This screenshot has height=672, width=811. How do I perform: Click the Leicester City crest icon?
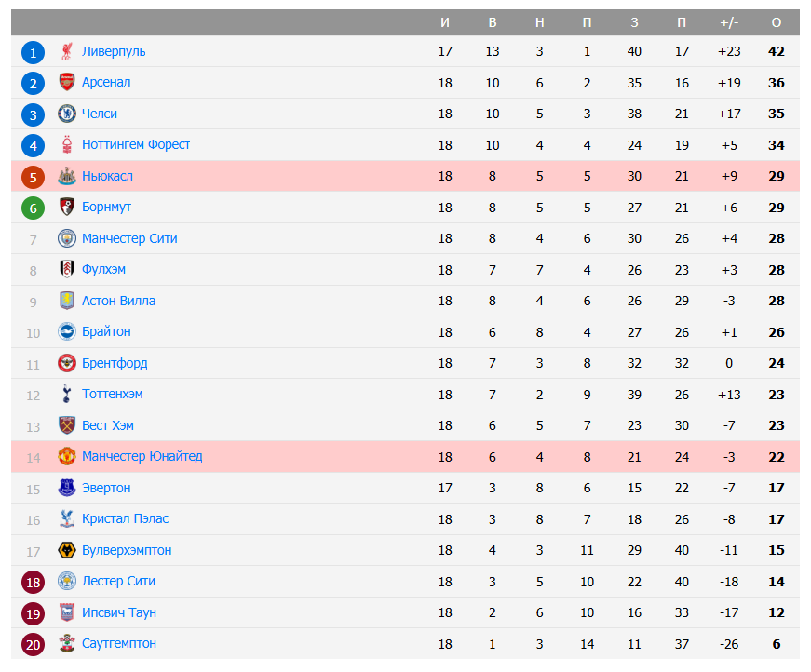tap(66, 582)
